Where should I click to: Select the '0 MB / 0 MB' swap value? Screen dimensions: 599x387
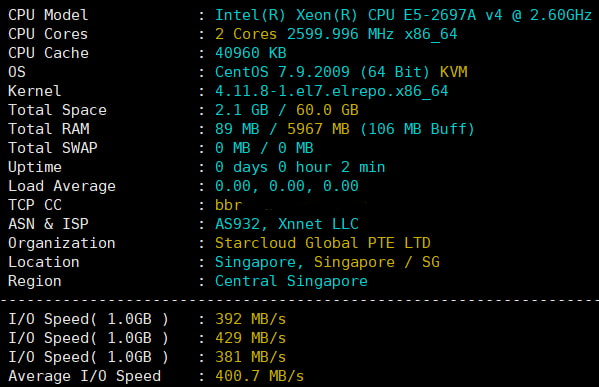click(x=264, y=148)
